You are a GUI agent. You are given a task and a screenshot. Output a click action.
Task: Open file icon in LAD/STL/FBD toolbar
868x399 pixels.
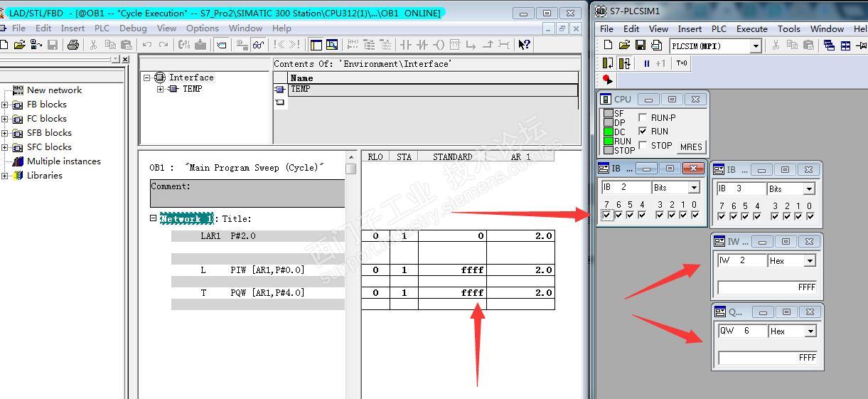tap(19, 45)
